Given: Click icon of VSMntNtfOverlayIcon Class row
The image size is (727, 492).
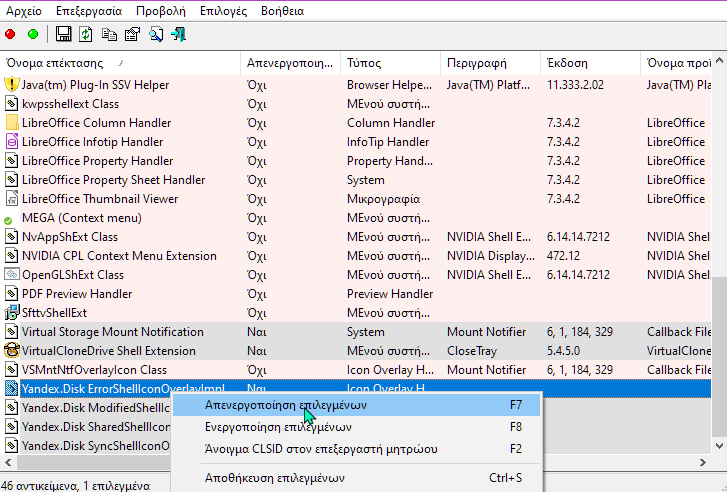Looking at the screenshot, I should tap(12, 370).
